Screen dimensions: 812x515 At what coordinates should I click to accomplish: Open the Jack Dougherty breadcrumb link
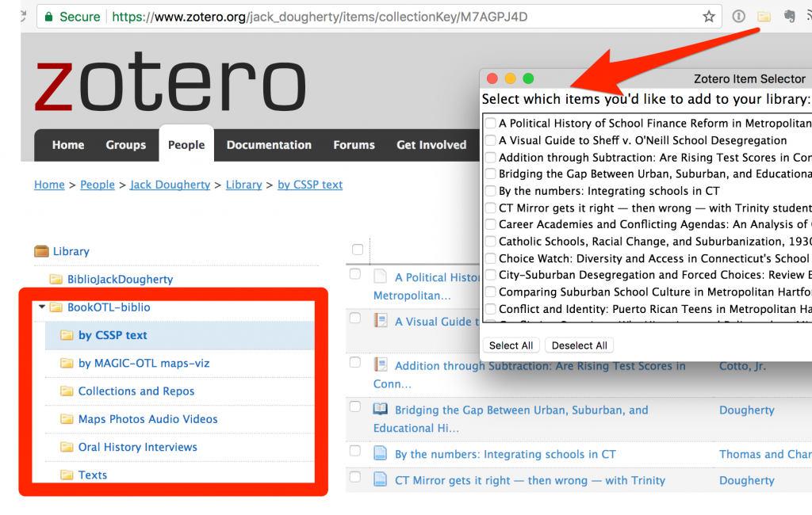(x=170, y=185)
